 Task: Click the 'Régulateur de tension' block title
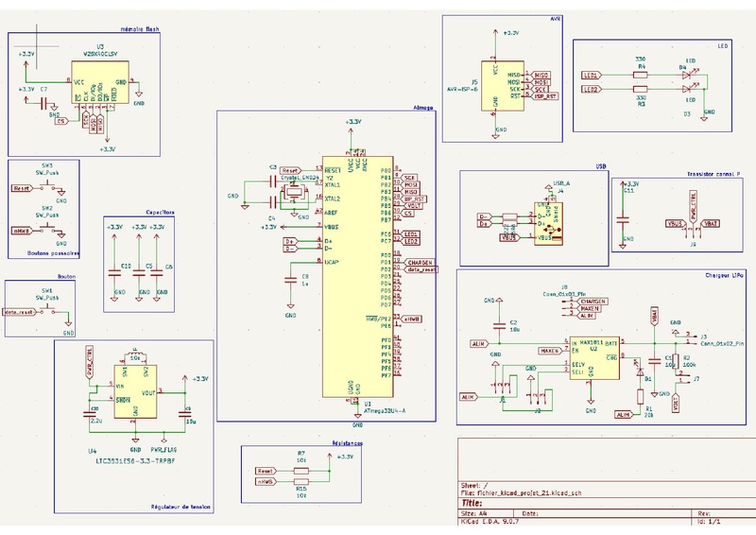(180, 507)
